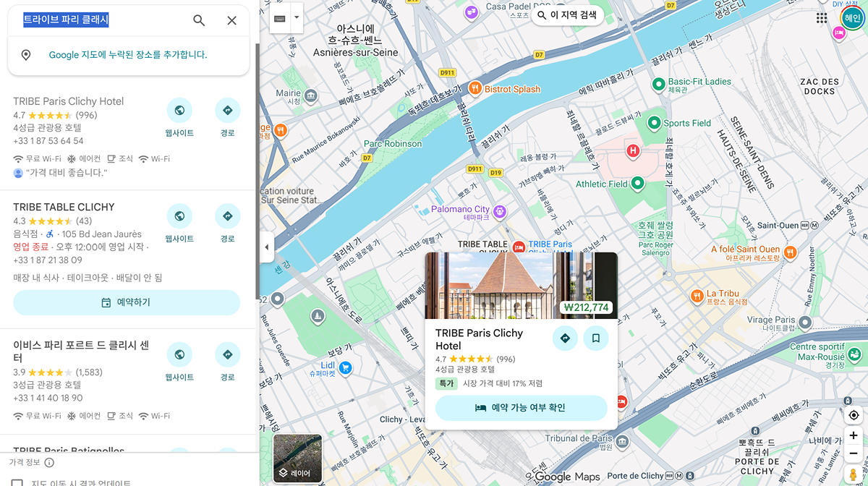Get directions to 이비스 파리 포르트 드 클리시 센터
Image resolution: width=868 pixels, height=486 pixels.
coord(228,354)
